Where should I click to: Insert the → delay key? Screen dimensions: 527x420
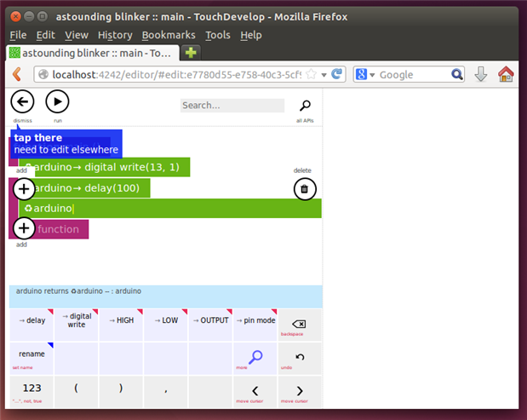click(32, 325)
